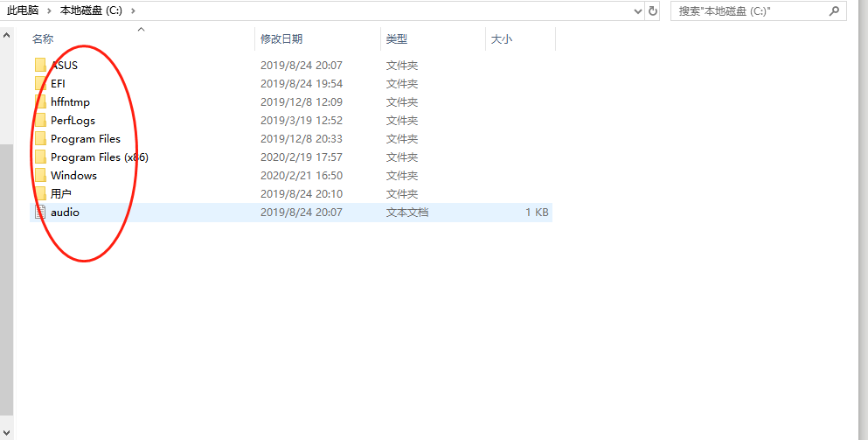The width and height of the screenshot is (868, 440).
Task: Click the navigation pane scrollbar up arrow
Action: tap(7, 36)
